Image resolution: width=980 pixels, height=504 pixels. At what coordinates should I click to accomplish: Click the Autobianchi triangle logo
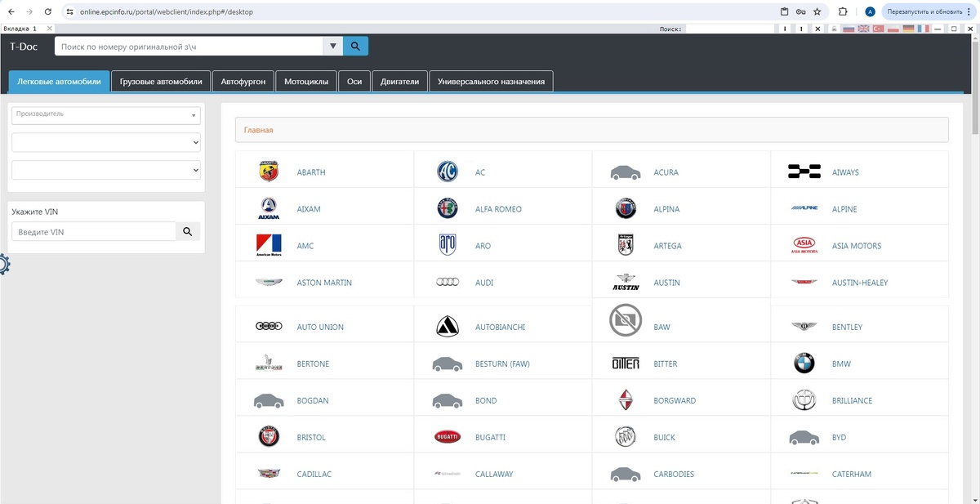pos(448,327)
